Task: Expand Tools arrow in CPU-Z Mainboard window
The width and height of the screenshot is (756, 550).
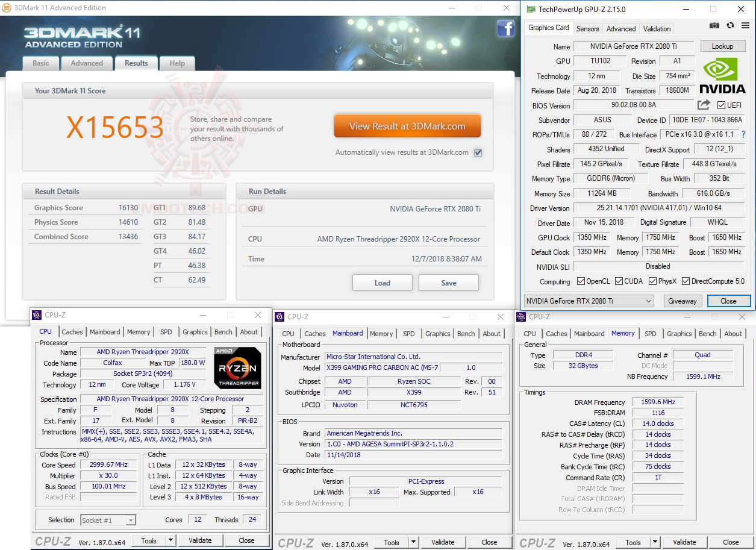Action: point(413,542)
